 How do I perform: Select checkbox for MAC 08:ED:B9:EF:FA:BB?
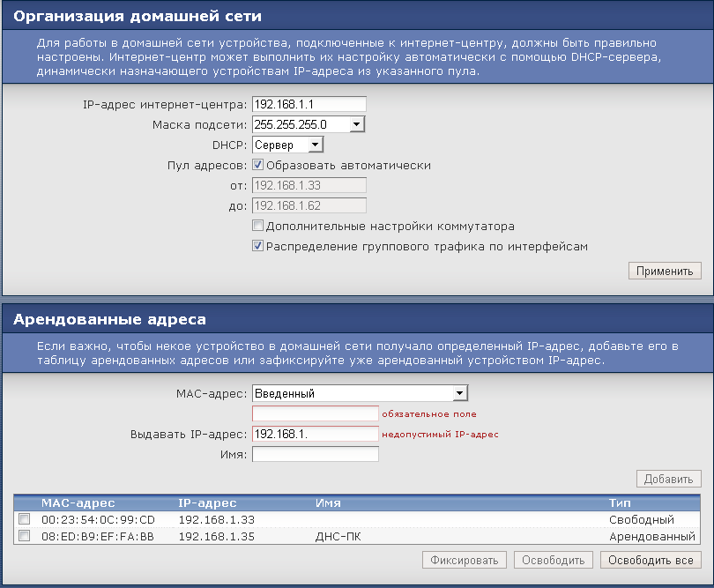click(25, 536)
